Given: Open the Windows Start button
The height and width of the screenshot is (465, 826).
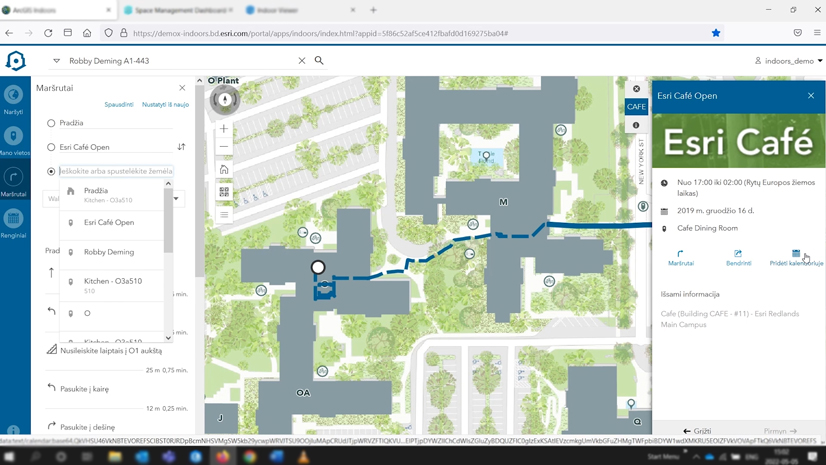Looking at the screenshot, I should pyautogui.click(x=9, y=456).
